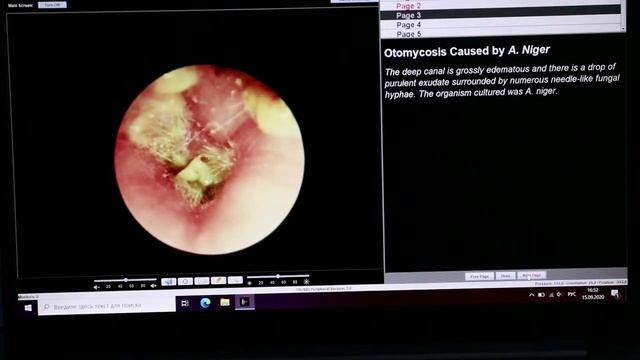Open the Windows Start menu
The image size is (640, 360).
coord(28,307)
